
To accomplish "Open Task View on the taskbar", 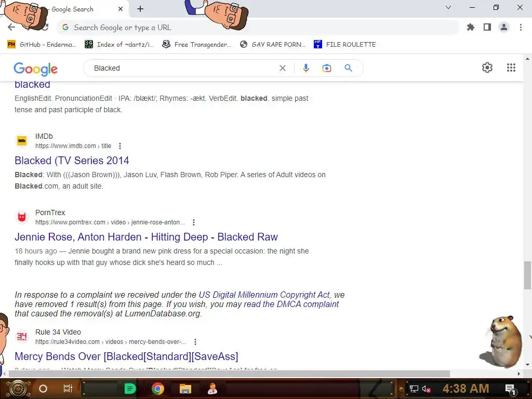I will click(68, 389).
